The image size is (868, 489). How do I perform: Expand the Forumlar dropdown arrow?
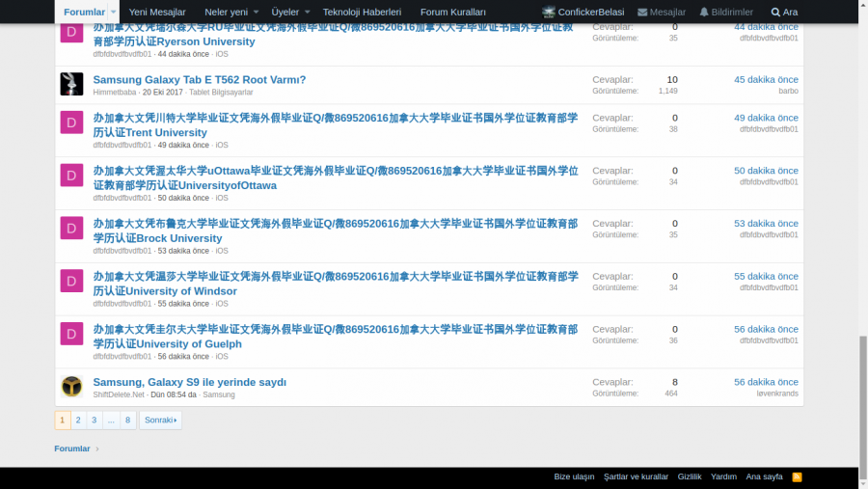click(x=113, y=12)
